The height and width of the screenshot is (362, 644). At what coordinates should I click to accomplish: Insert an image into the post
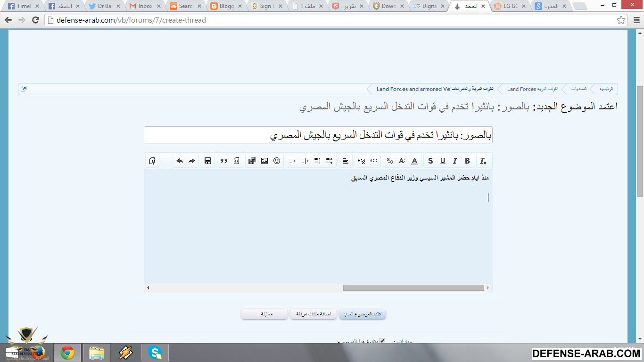click(x=264, y=161)
